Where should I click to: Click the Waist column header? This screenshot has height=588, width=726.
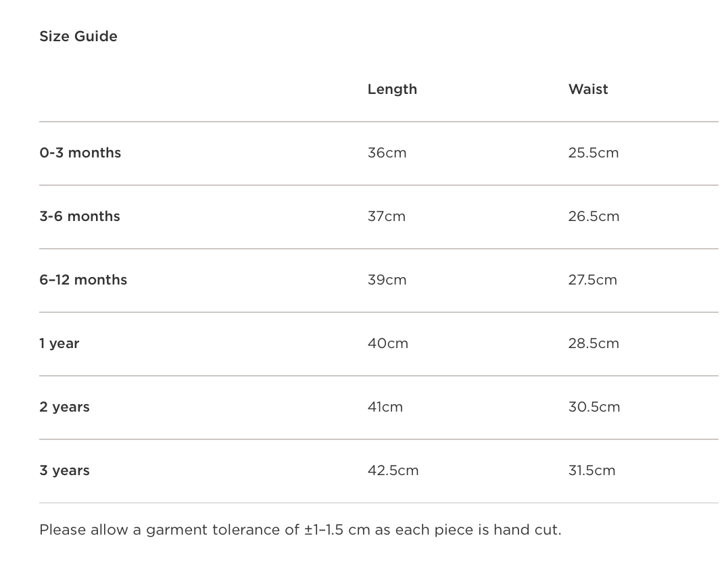coord(588,89)
